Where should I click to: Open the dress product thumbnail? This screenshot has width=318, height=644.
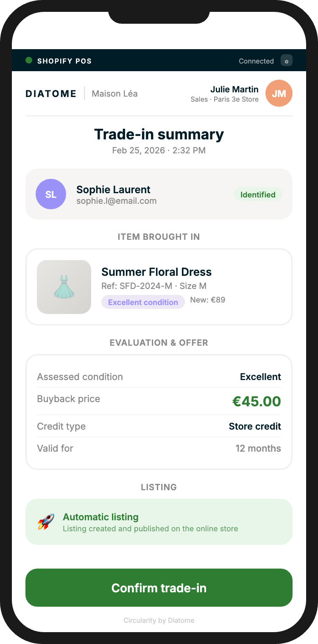tap(64, 287)
